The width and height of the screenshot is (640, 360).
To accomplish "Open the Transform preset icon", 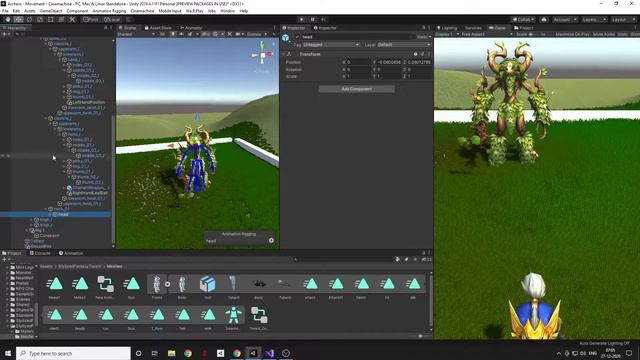I will point(422,54).
